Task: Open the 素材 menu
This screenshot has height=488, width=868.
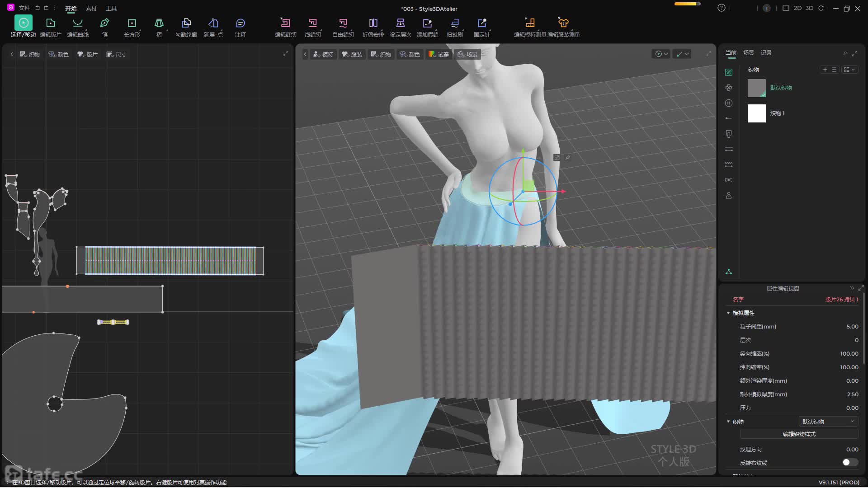Action: [x=91, y=8]
